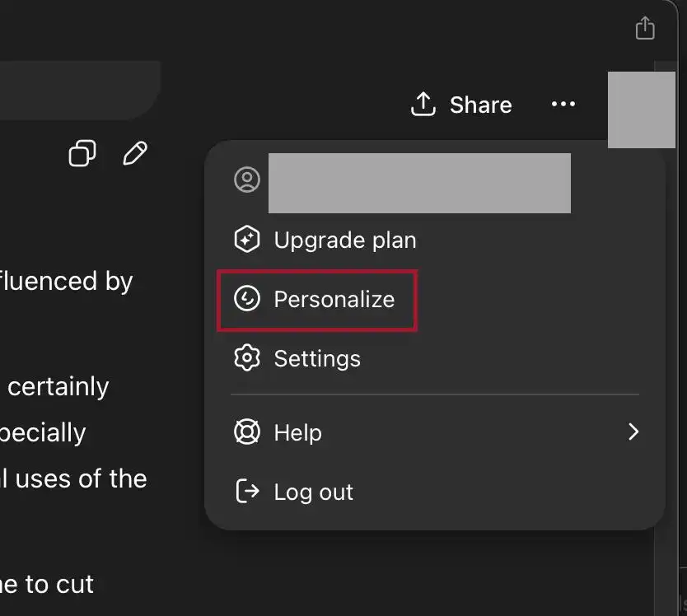Click the Log out arrow icon
This screenshot has height=616, width=687.
click(x=247, y=492)
